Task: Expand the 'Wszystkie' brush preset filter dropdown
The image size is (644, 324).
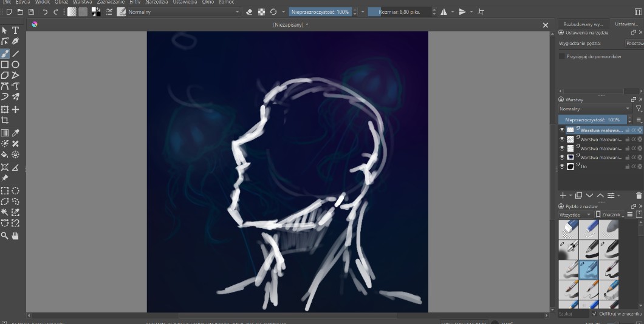Action: coord(575,215)
